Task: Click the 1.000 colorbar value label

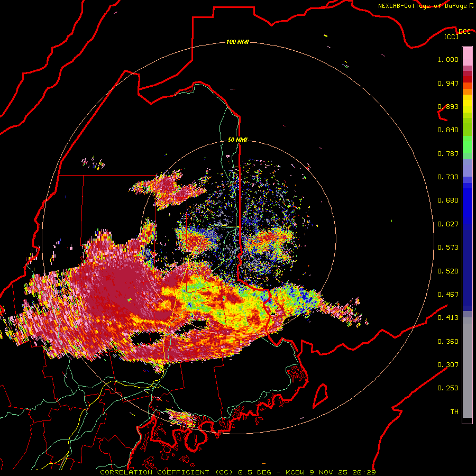Action: pyautogui.click(x=448, y=59)
